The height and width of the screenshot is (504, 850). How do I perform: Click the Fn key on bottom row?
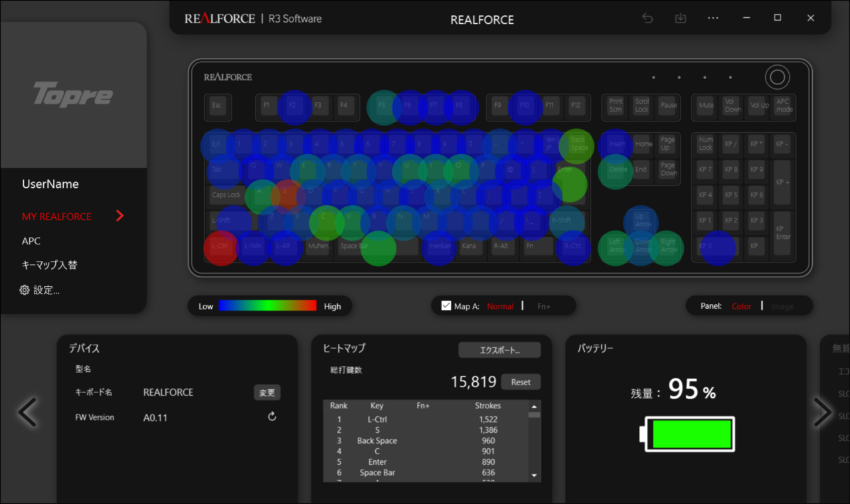point(537,246)
